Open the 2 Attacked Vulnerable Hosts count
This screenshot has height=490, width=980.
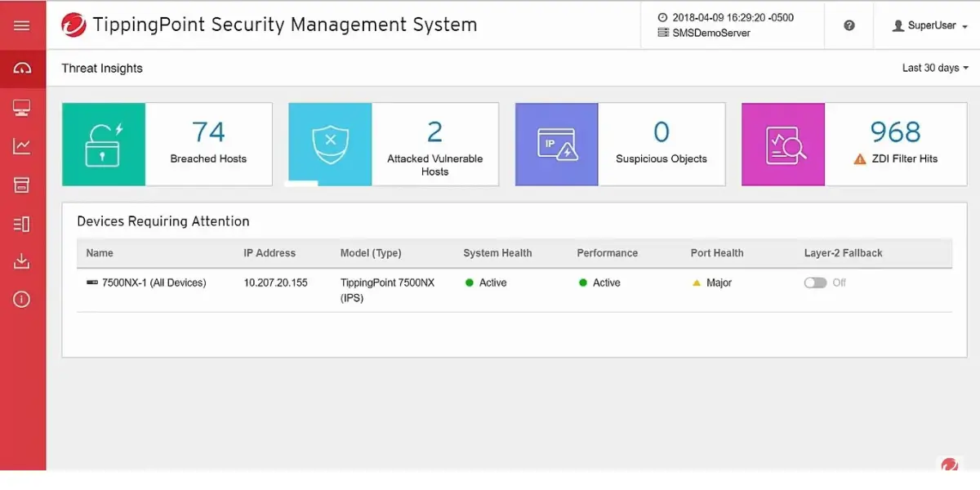coord(434,131)
